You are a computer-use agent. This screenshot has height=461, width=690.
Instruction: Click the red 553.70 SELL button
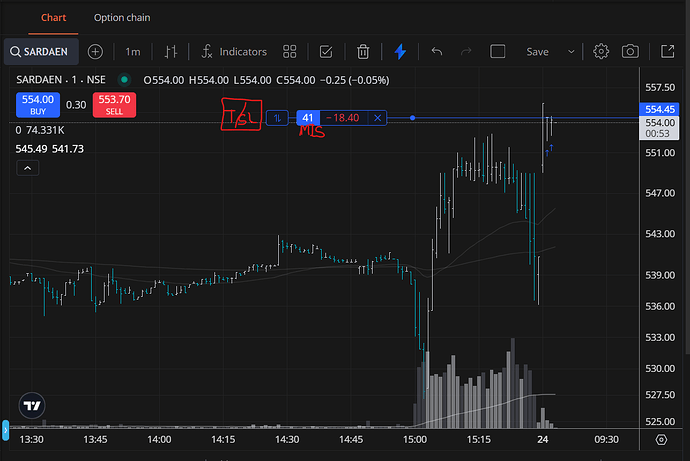pos(114,104)
